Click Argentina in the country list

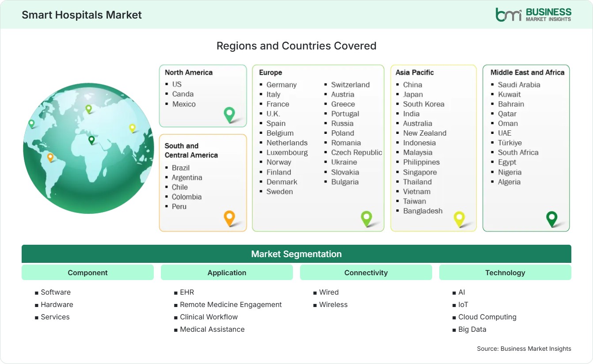point(187,177)
